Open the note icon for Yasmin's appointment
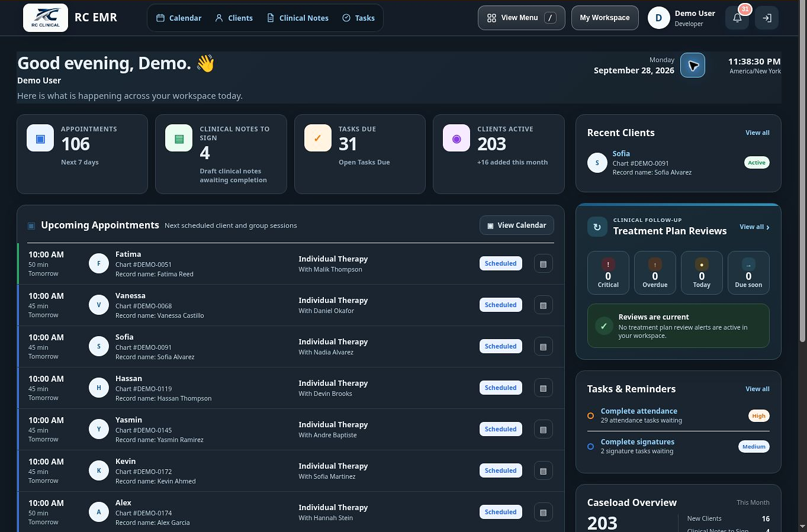The height and width of the screenshot is (532, 807). click(544, 430)
